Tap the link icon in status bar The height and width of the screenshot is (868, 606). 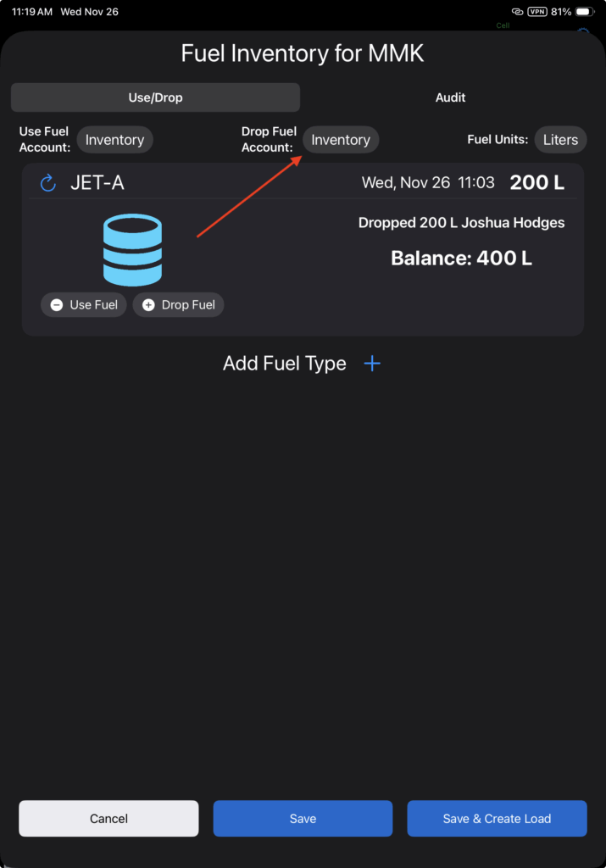[x=517, y=13]
